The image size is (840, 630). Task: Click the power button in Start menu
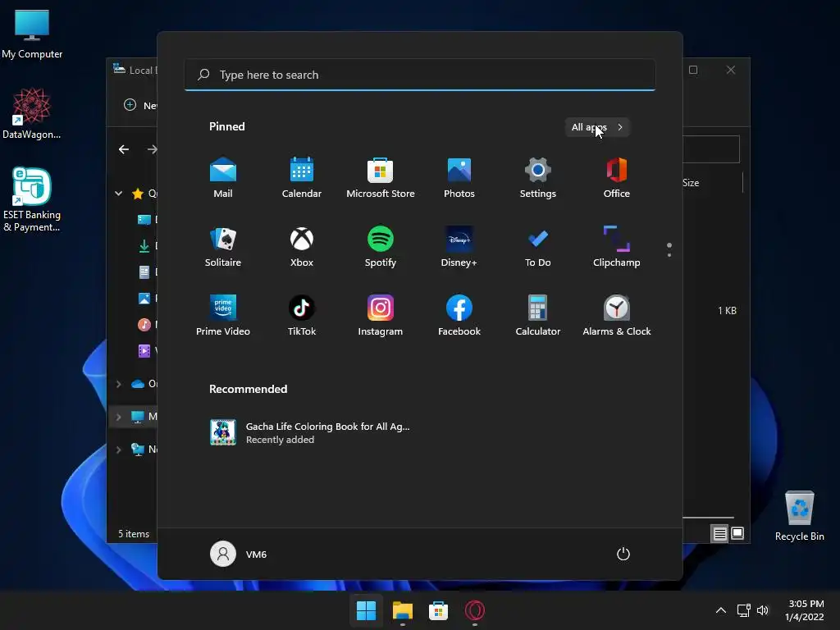coord(623,554)
